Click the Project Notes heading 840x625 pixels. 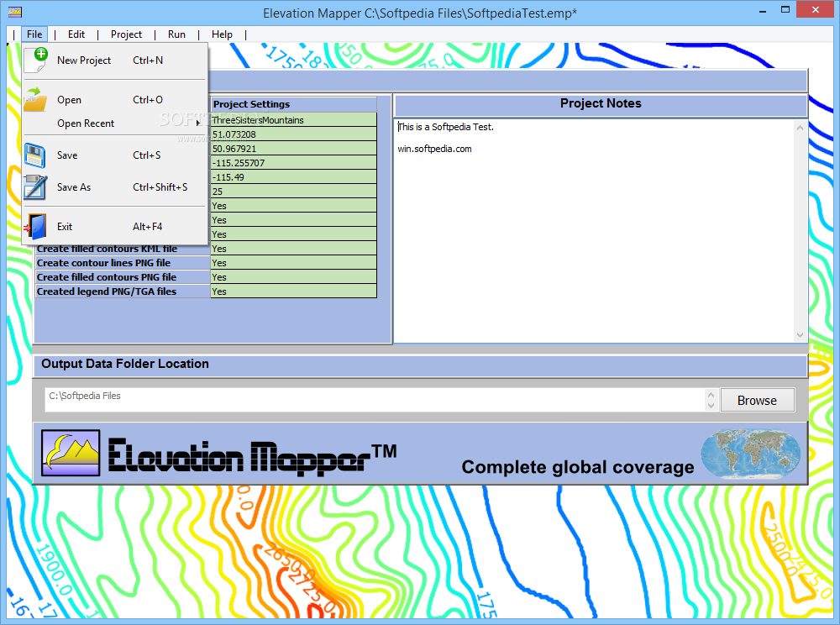click(x=601, y=103)
